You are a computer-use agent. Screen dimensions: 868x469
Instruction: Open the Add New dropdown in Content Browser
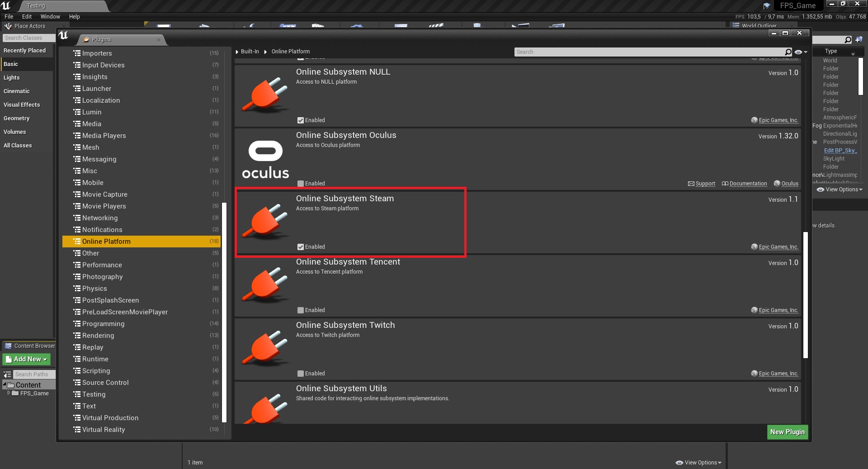coord(27,359)
